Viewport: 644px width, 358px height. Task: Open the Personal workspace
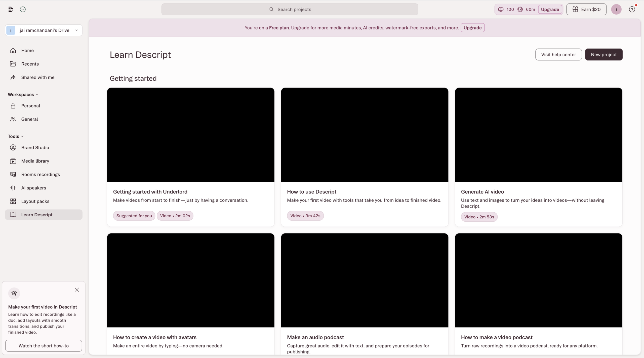44,106
